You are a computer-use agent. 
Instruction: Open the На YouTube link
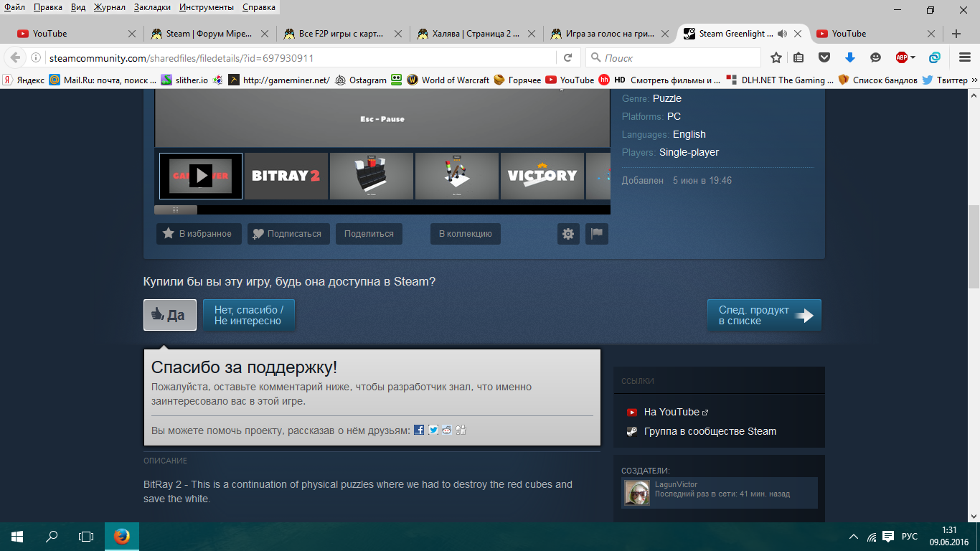point(672,412)
